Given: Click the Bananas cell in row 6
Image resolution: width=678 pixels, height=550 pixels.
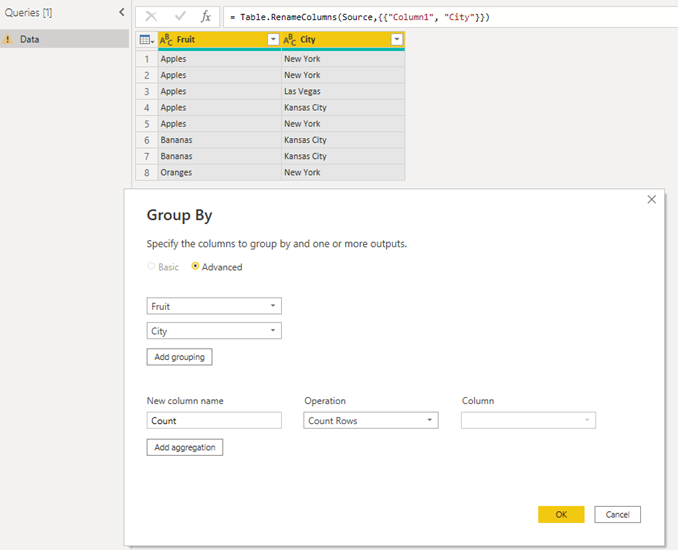Looking at the screenshot, I should click(x=220, y=140).
